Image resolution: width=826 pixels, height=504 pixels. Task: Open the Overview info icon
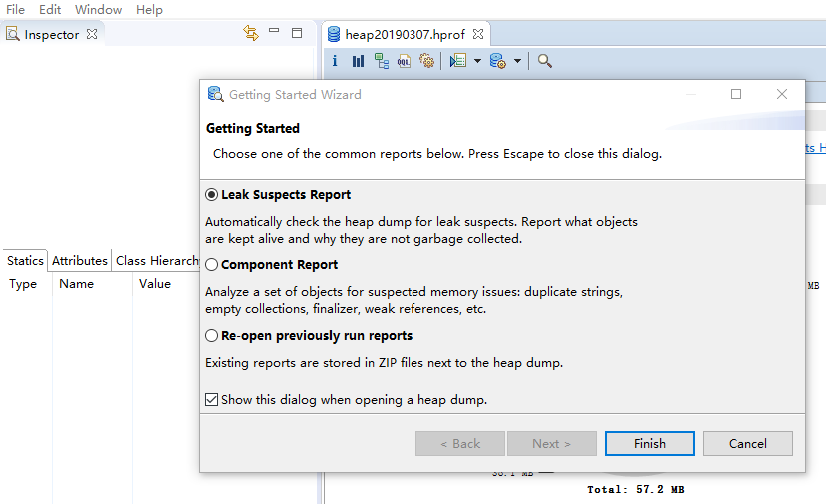(335, 61)
